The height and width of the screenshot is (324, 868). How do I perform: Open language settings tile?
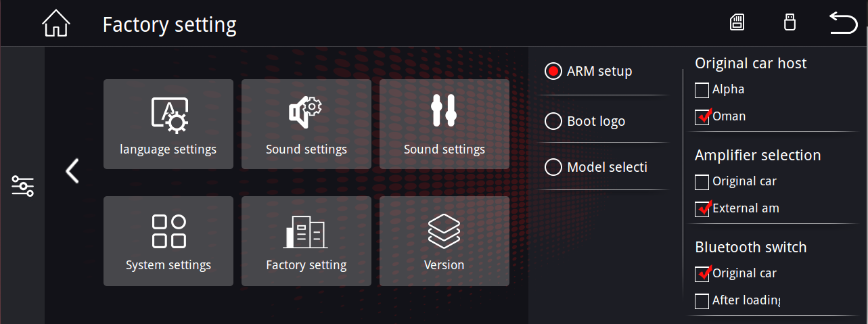[168, 124]
